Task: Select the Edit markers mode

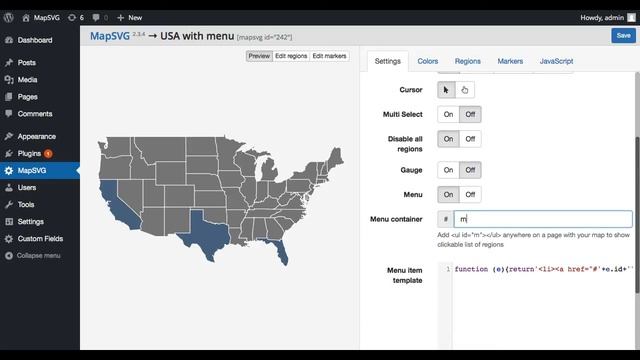Action: (x=329, y=56)
